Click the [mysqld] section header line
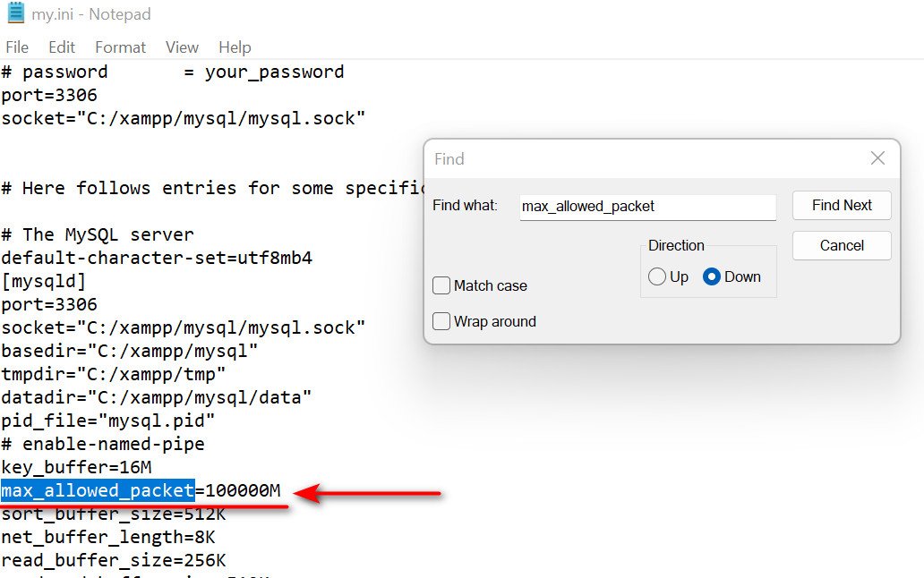 click(44, 281)
